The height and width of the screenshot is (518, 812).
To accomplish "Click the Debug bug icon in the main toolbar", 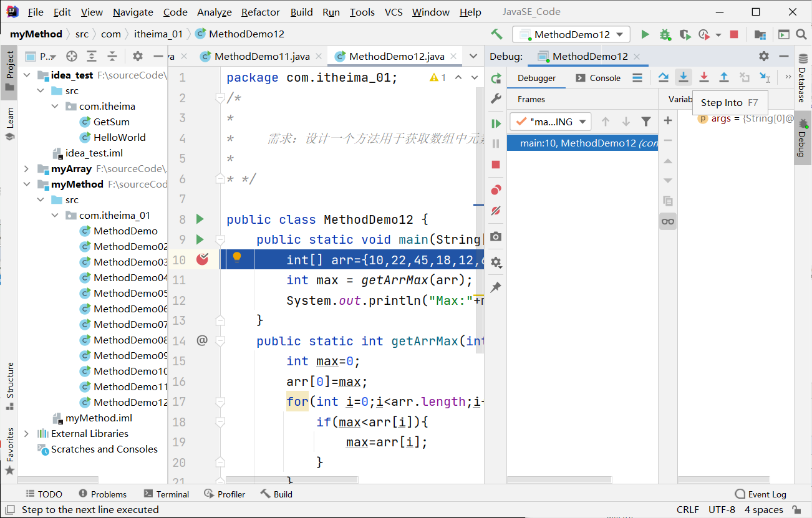I will pyautogui.click(x=665, y=34).
